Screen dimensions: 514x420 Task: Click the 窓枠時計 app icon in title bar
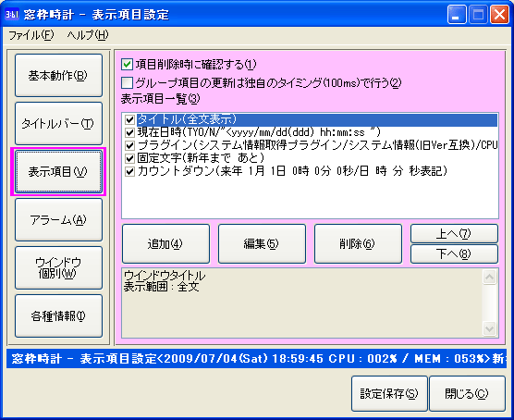point(12,15)
